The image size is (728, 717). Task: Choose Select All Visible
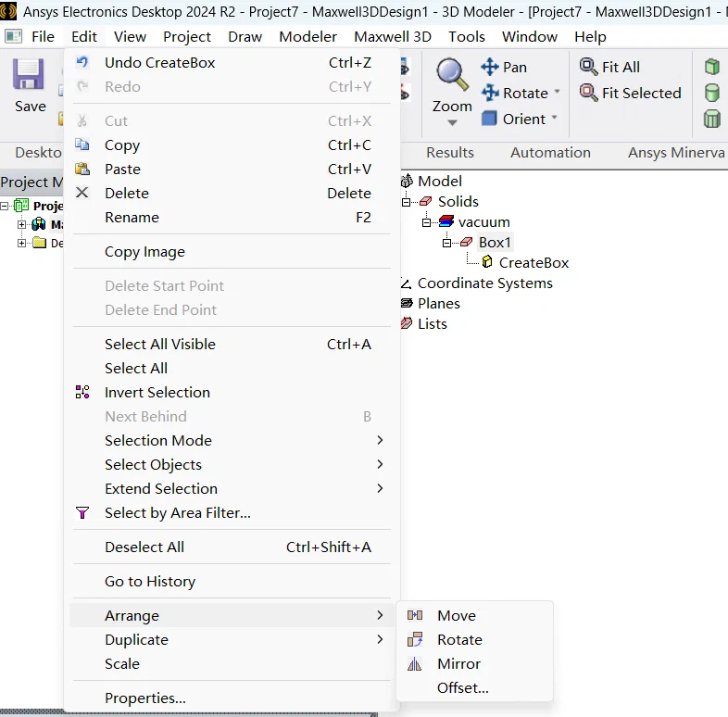(232, 344)
